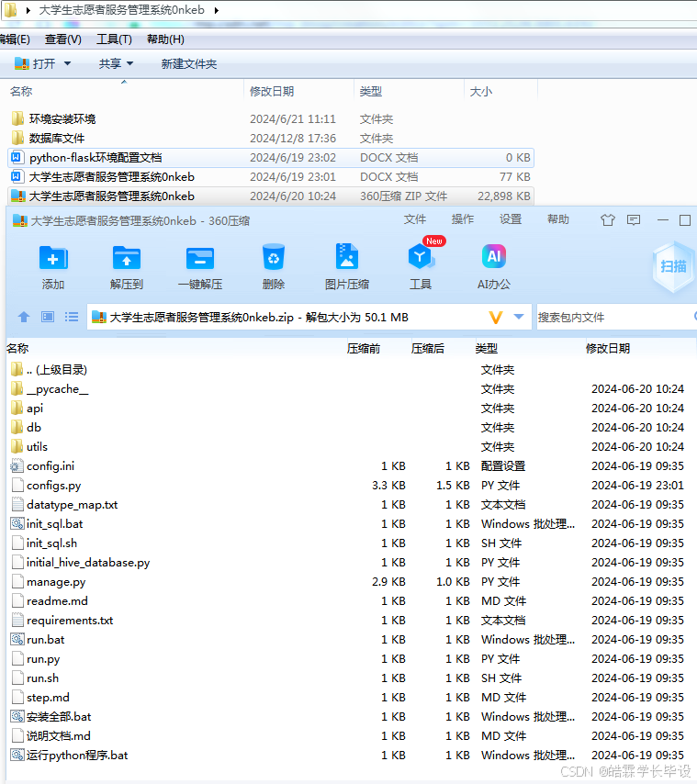Expand the breadcrumb arrow before 大学生志愿者服务管理系统0nkeb

28,10
